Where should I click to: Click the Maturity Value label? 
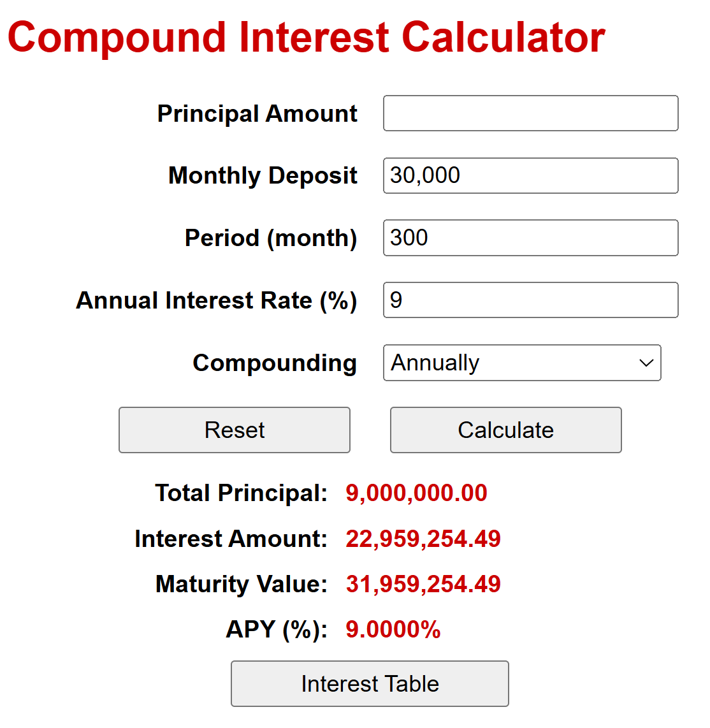click(x=242, y=584)
